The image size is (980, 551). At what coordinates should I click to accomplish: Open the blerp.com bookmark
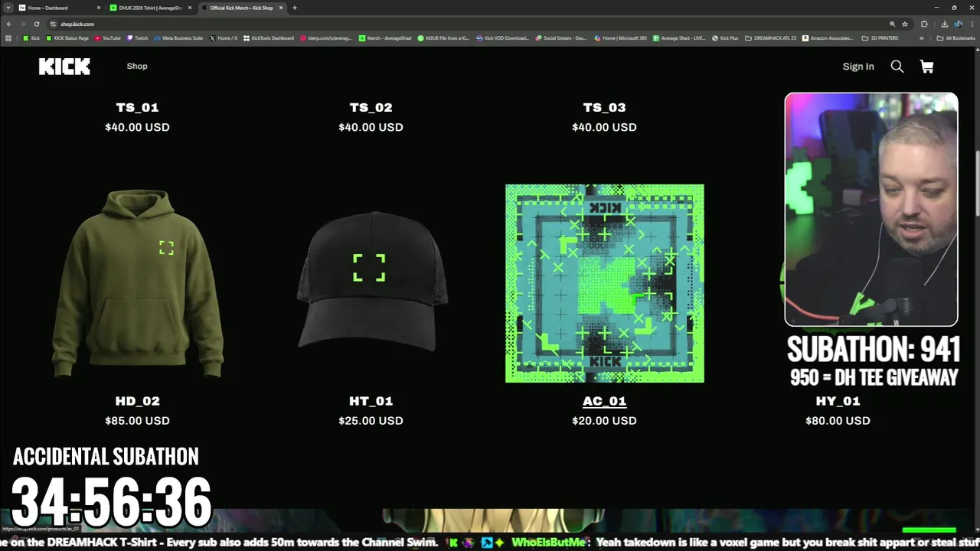point(326,37)
